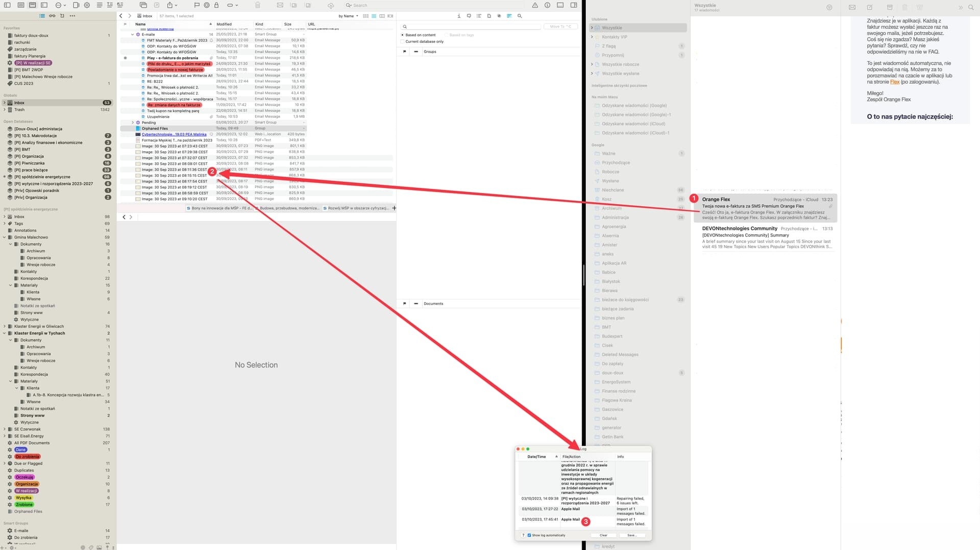Open the by Name sort dropdown
The height and width of the screenshot is (550, 980).
[x=348, y=16]
